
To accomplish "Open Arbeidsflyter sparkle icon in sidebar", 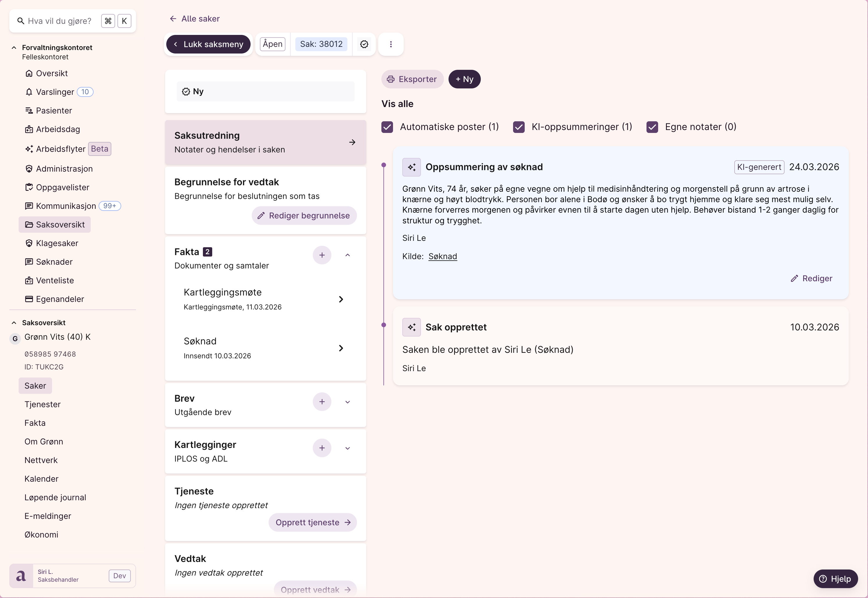I will (x=29, y=149).
